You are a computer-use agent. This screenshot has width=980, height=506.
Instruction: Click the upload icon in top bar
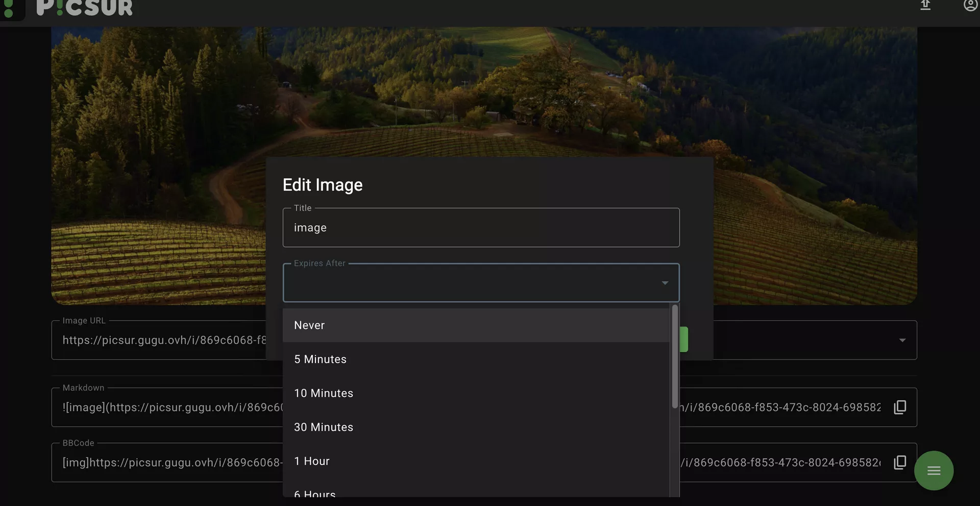925,6
